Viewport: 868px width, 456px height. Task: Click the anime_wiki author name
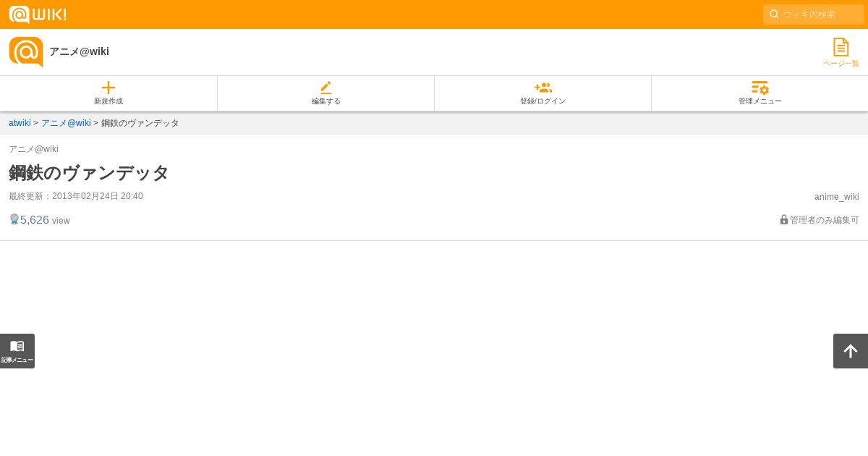tap(837, 197)
